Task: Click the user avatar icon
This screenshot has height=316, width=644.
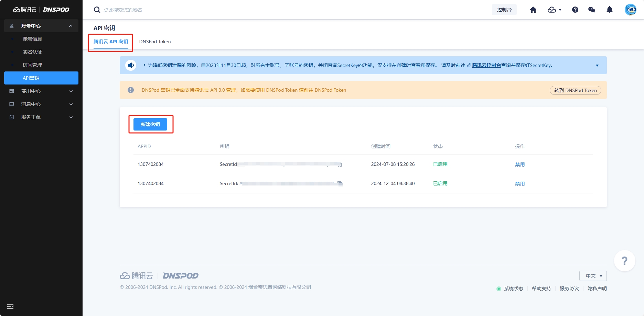Action: point(630,10)
